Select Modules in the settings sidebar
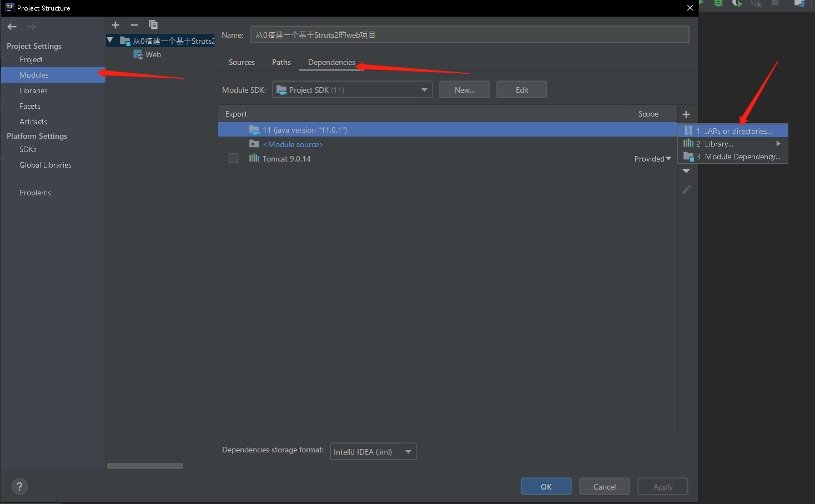The height and width of the screenshot is (504, 815). click(x=53, y=75)
